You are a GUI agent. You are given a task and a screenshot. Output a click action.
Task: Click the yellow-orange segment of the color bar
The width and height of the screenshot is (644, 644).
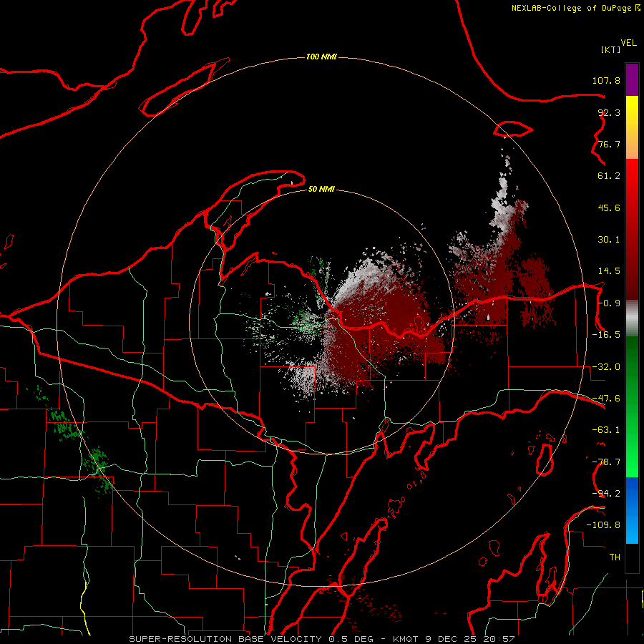(632, 127)
